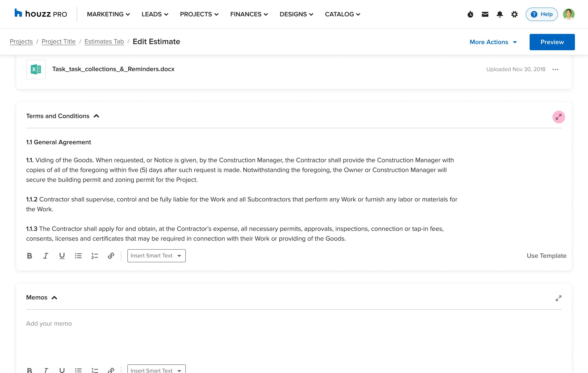Navigate to the Estimates Tab breadcrumb link
Screen dimensions: 588x373
[x=104, y=41]
